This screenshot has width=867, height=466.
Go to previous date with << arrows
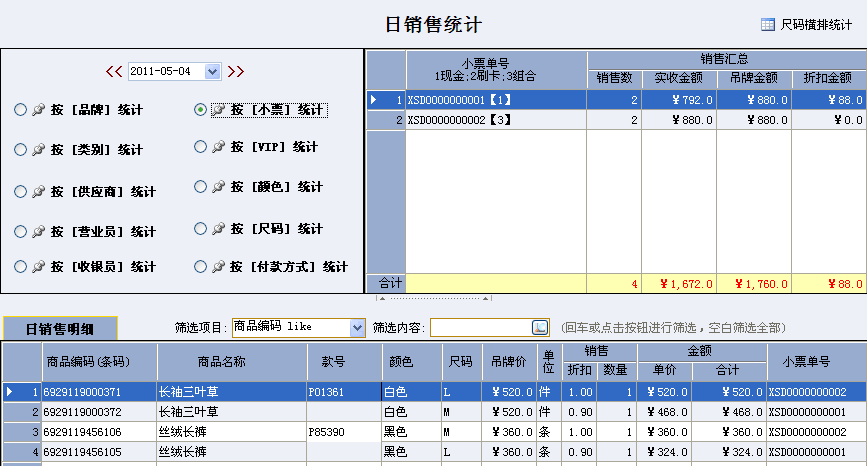[114, 71]
